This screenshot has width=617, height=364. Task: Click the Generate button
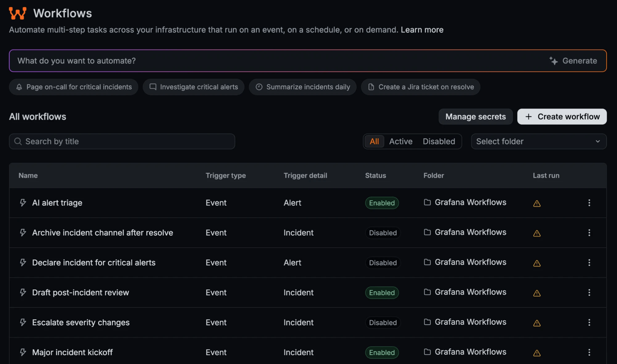573,61
